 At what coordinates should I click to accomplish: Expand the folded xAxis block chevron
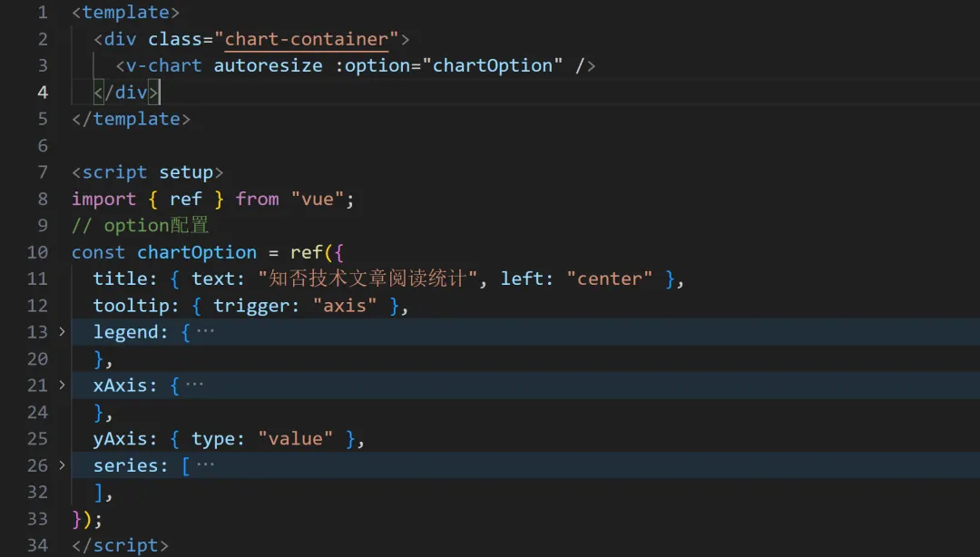tap(62, 386)
